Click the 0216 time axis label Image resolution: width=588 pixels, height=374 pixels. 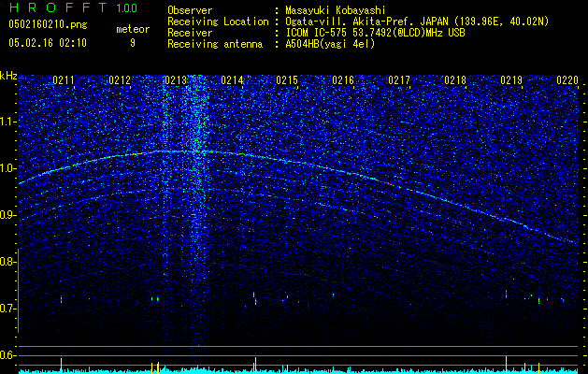click(x=343, y=80)
